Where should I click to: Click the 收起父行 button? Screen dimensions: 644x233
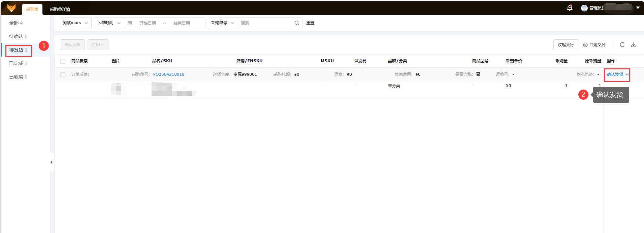coord(566,45)
